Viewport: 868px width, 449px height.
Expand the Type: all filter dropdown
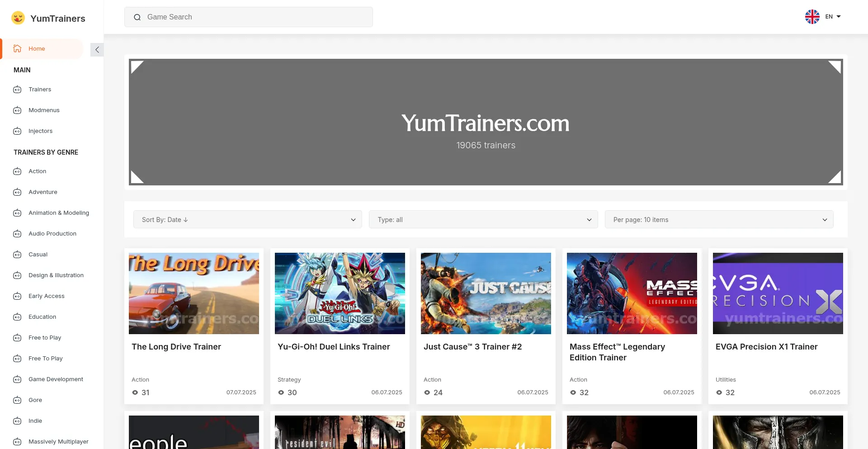point(483,219)
